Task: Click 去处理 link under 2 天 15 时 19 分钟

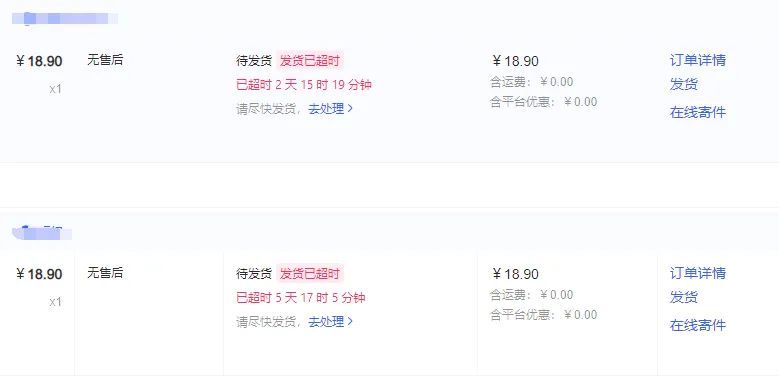Action: 326,109
